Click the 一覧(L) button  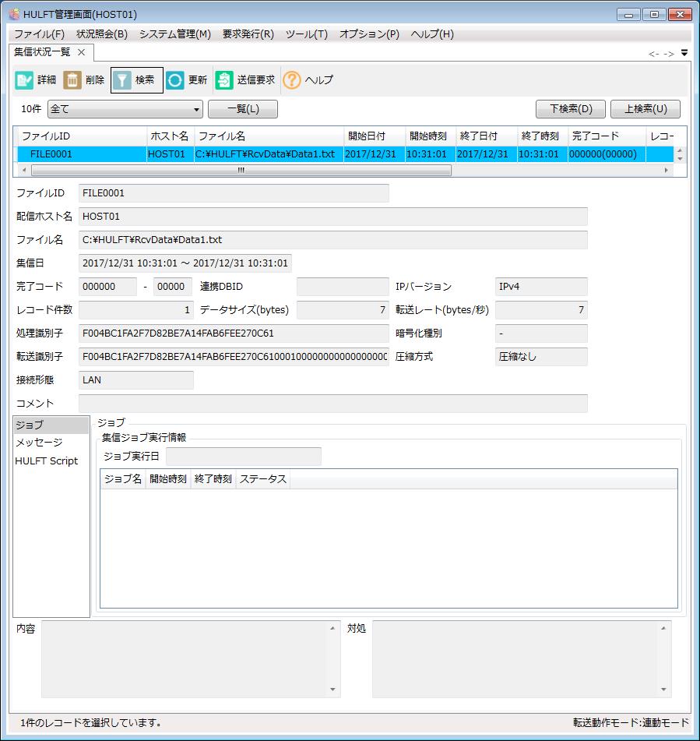(x=243, y=109)
